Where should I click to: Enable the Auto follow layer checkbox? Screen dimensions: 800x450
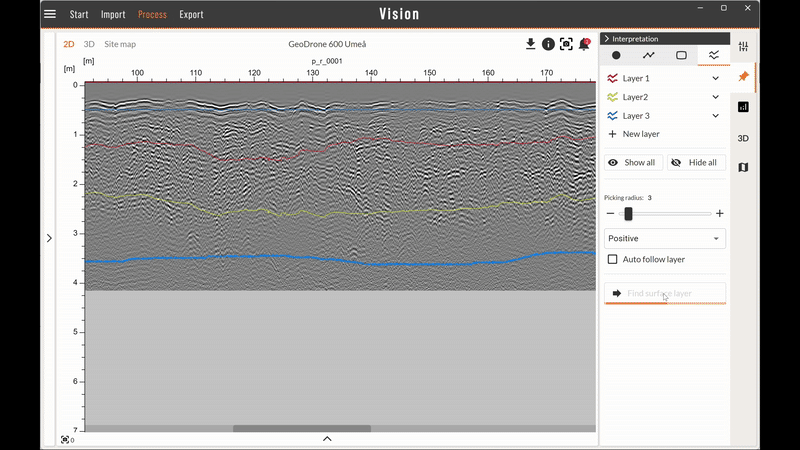pos(613,259)
